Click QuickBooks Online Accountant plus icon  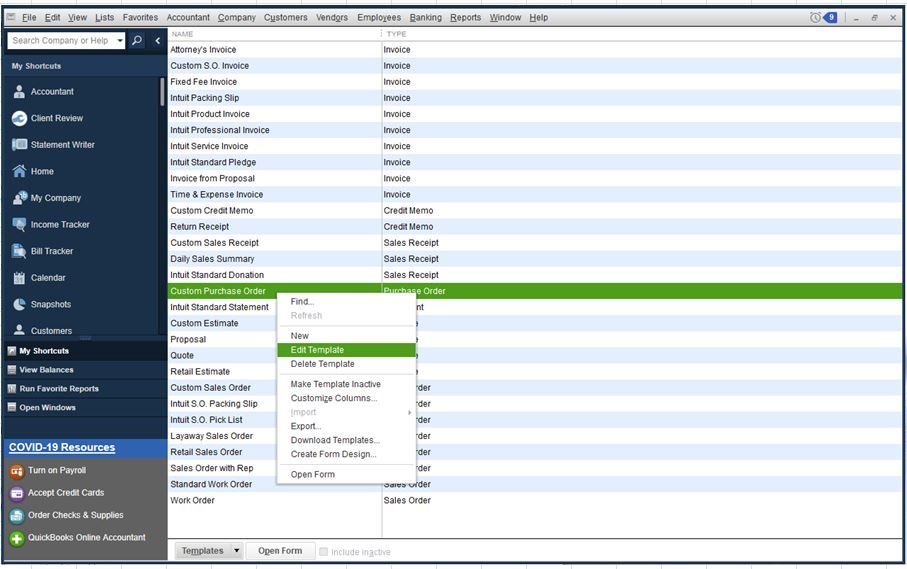tap(17, 538)
